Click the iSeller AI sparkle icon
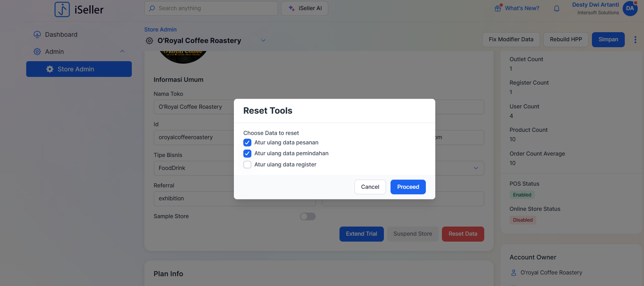The height and width of the screenshot is (286, 644). (x=292, y=8)
